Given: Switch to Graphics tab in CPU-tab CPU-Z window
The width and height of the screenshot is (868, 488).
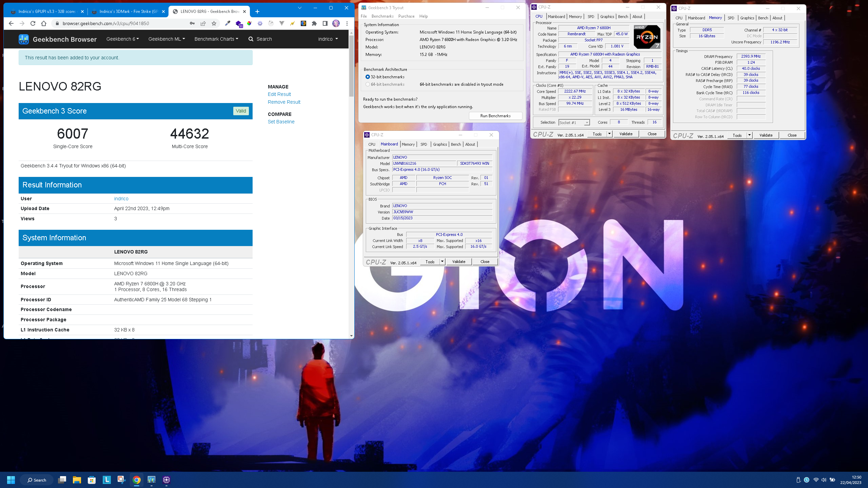Looking at the screenshot, I should (x=607, y=17).
